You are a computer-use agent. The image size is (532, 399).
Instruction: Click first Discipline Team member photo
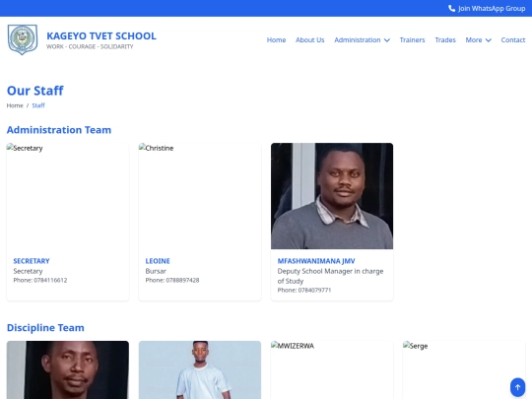point(68,369)
